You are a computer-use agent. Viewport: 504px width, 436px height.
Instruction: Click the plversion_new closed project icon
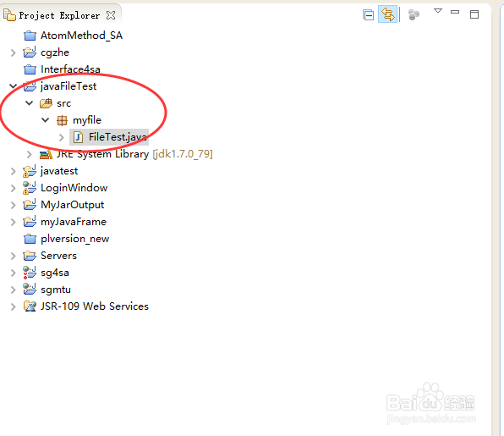[30, 239]
